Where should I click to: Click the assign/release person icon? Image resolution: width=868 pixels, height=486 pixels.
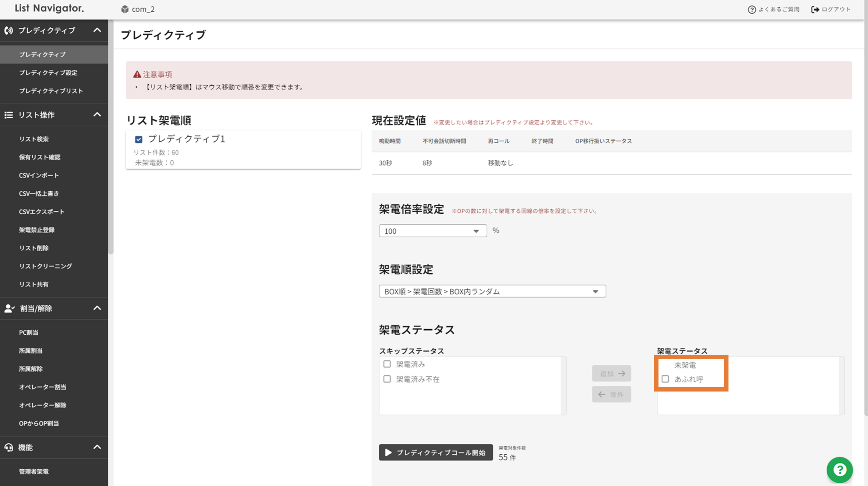click(x=9, y=308)
